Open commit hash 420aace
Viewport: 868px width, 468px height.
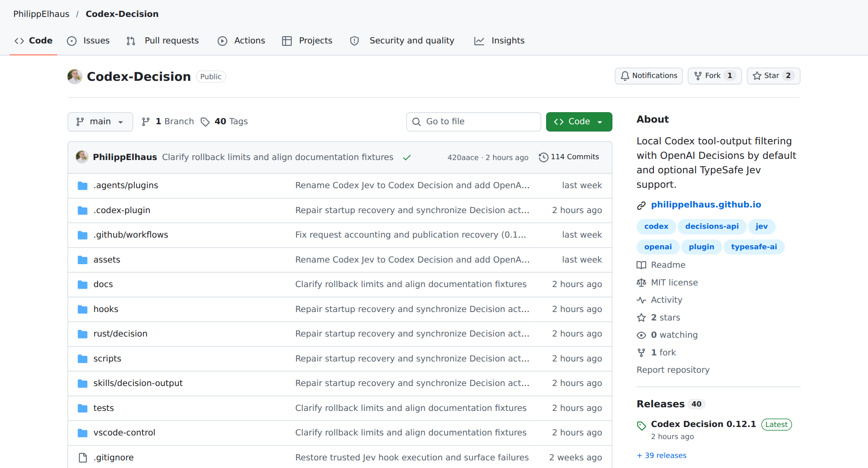tap(463, 158)
